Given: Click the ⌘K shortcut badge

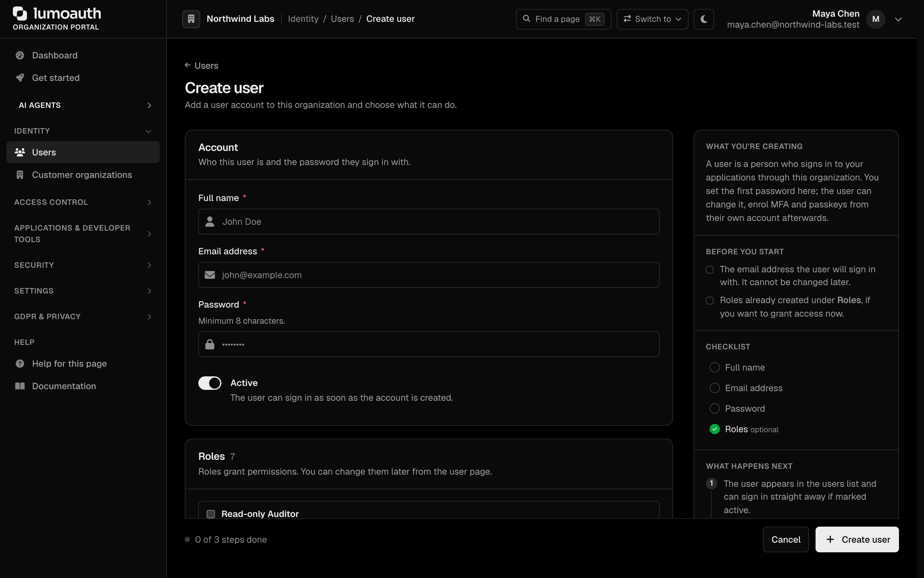Looking at the screenshot, I should (x=595, y=19).
